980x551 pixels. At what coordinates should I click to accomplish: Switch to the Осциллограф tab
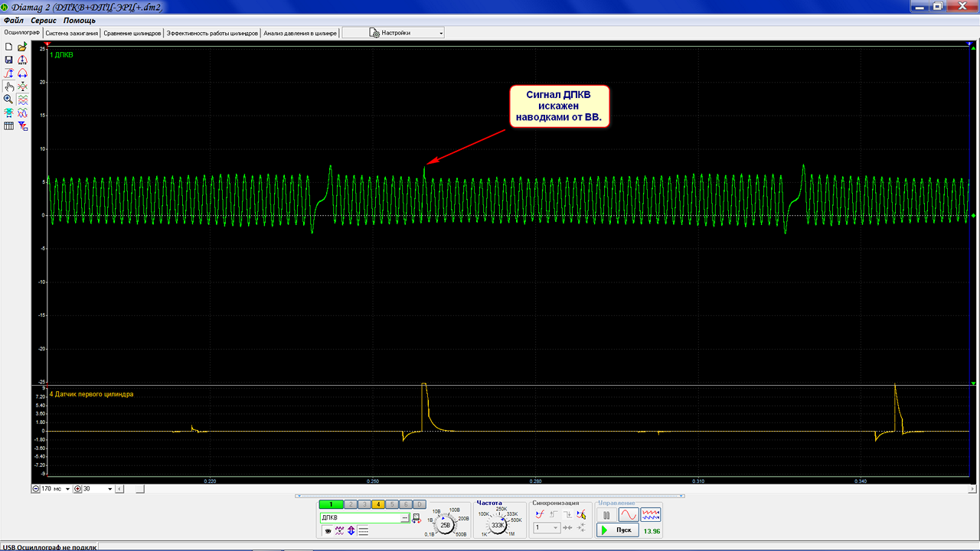coord(21,33)
